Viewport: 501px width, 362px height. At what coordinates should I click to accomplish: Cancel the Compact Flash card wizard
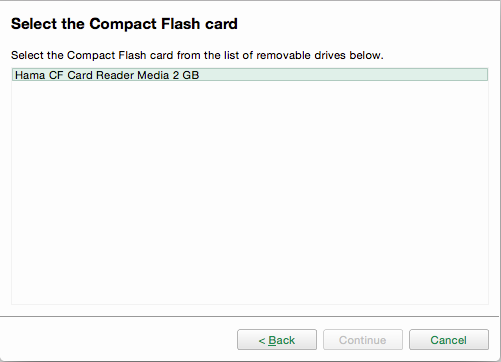[x=449, y=340]
